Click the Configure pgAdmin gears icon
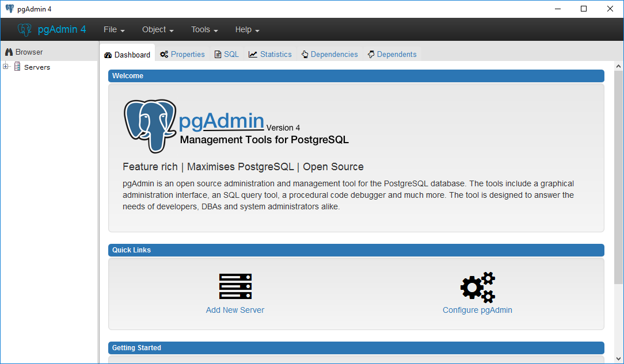Screen dimensions: 624x364 pyautogui.click(x=478, y=288)
